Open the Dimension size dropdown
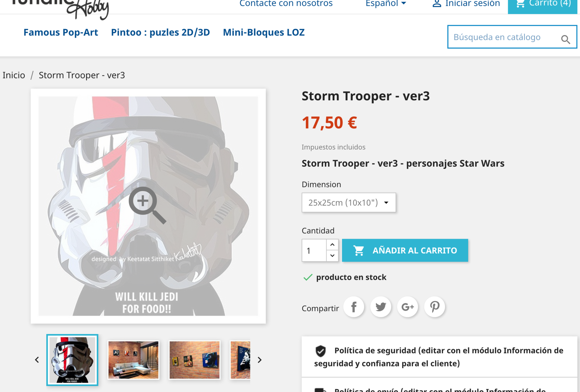Screen dimensions: 580x392 pos(349,202)
